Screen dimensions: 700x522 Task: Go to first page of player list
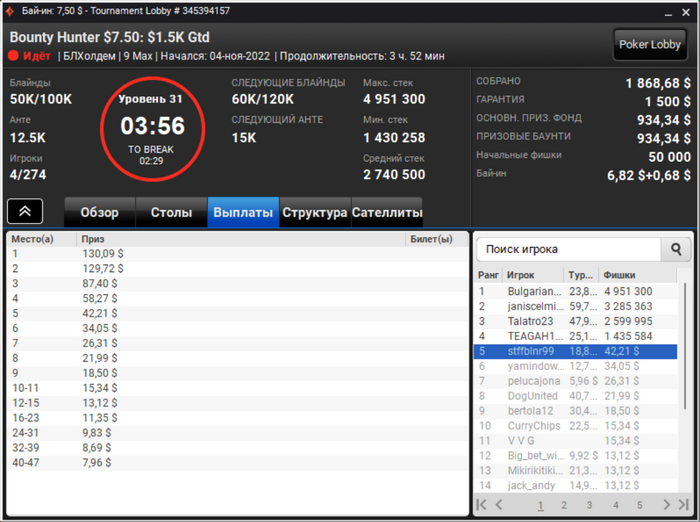click(x=482, y=505)
